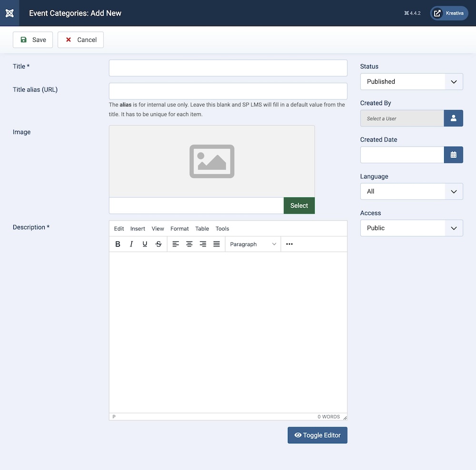Image resolution: width=476 pixels, height=470 pixels.
Task: Open the Language dropdown
Action: point(411,191)
